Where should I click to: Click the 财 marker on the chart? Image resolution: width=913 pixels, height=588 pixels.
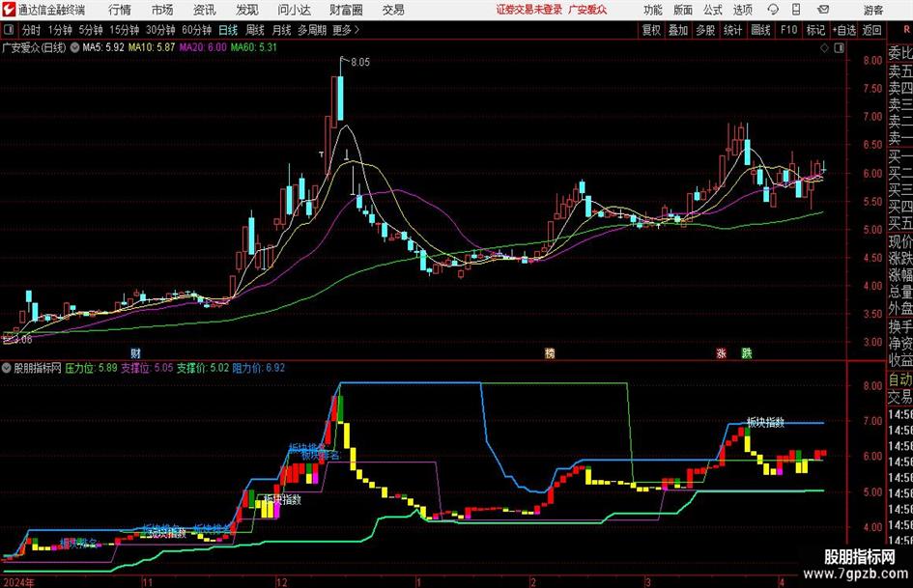coord(135,352)
